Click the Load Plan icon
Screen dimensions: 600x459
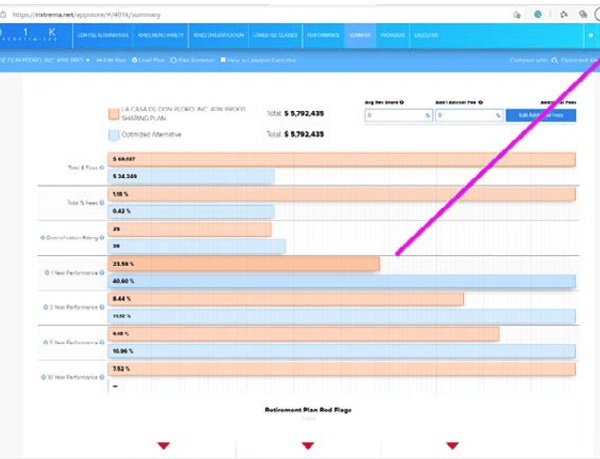click(135, 60)
